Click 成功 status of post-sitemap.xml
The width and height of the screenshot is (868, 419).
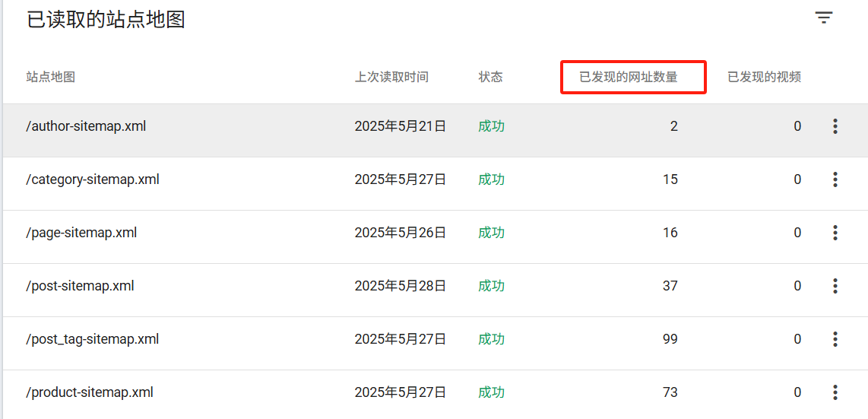click(491, 286)
